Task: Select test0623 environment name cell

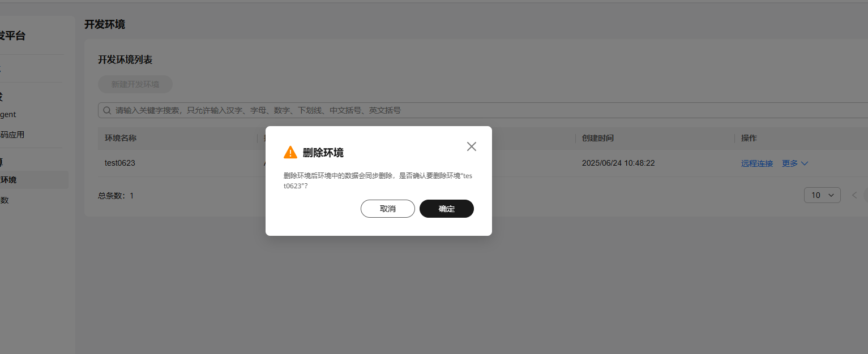Action: (120, 163)
